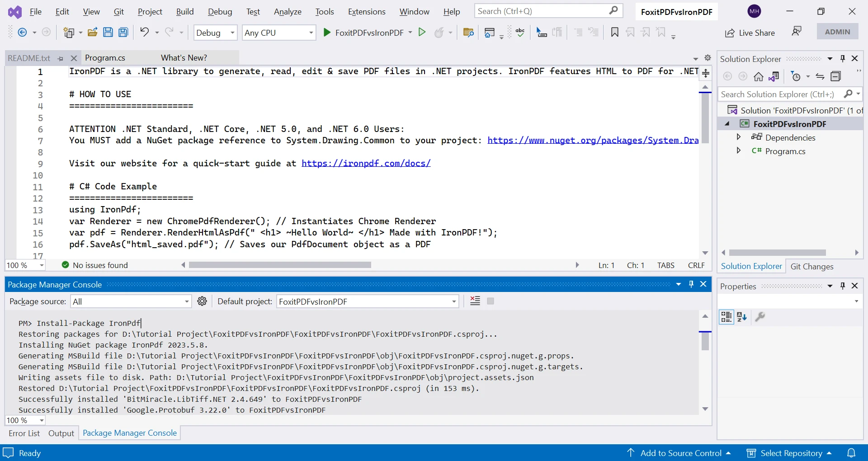Open the ironpdf.com/docs link
Image resolution: width=868 pixels, height=461 pixels.
pyautogui.click(x=366, y=163)
